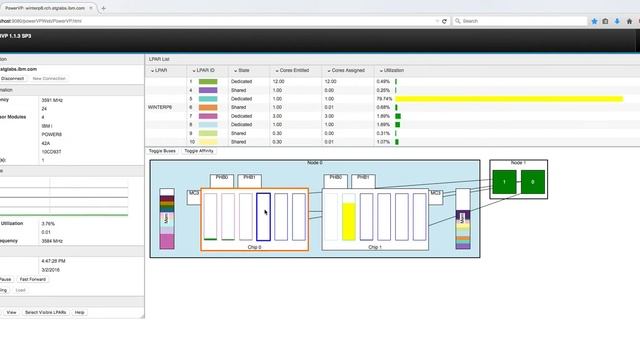Click the Fast Forward button
The height and width of the screenshot is (360, 640).
coord(33,279)
